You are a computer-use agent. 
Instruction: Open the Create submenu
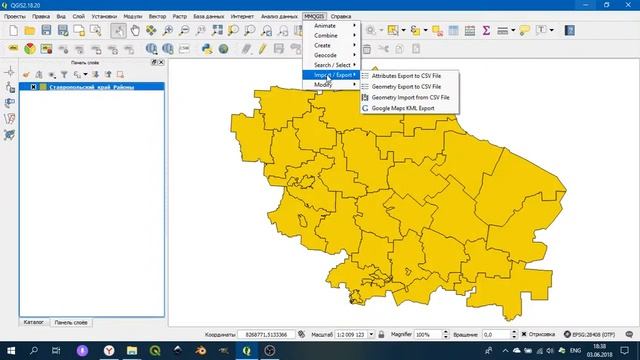coord(331,45)
